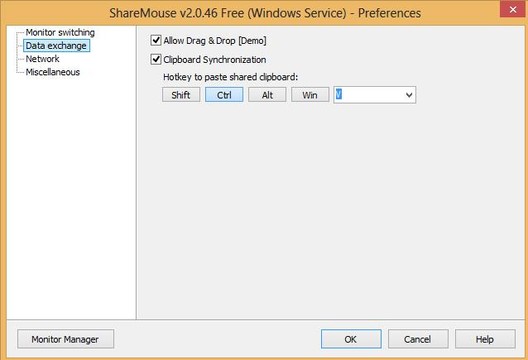This screenshot has width=528, height=360.
Task: Confirm preferences with OK
Action: (x=351, y=339)
